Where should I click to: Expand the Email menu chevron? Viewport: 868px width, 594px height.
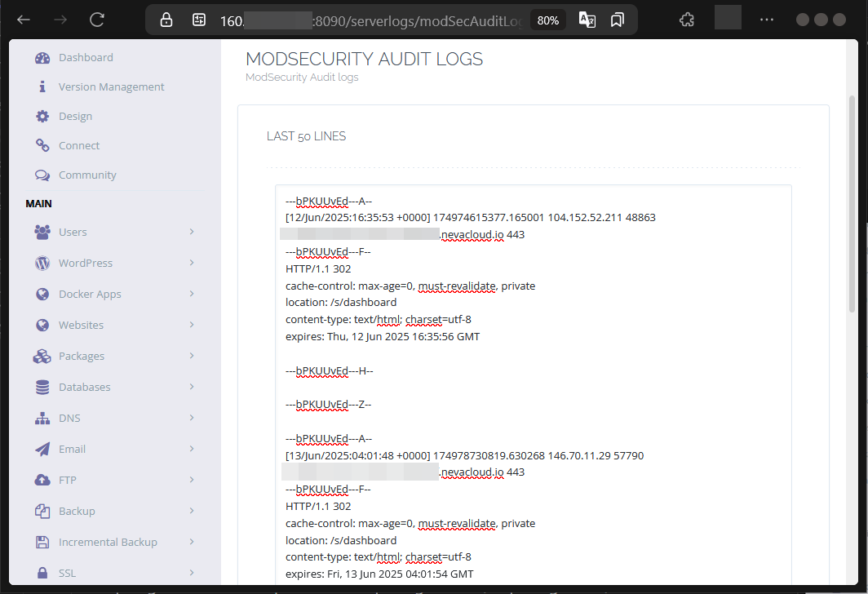[192, 449]
